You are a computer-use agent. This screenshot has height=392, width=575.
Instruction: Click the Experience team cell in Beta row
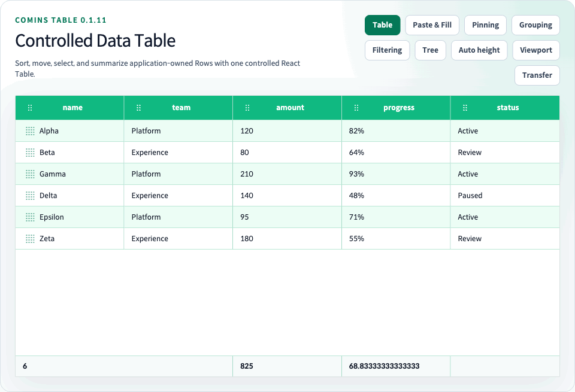tap(178, 153)
